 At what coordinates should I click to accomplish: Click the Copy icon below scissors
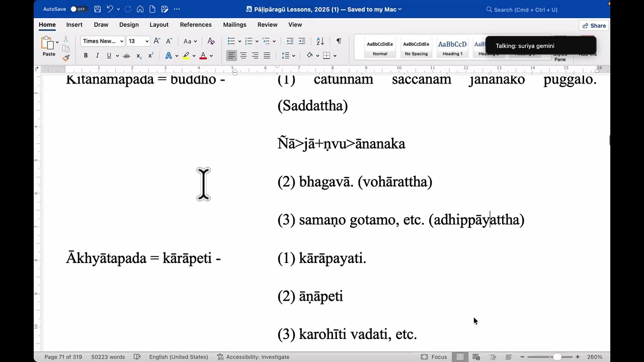[66, 48]
